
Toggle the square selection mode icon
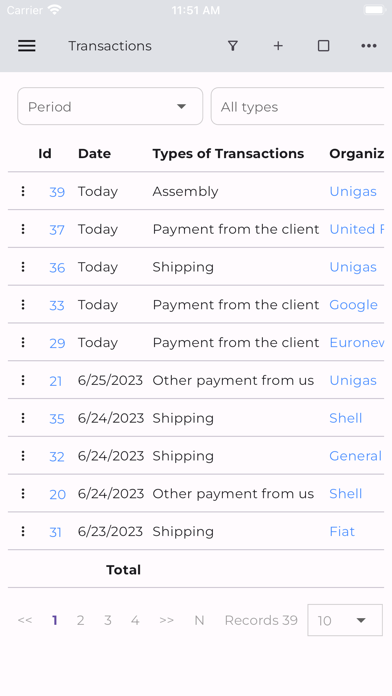click(x=324, y=46)
